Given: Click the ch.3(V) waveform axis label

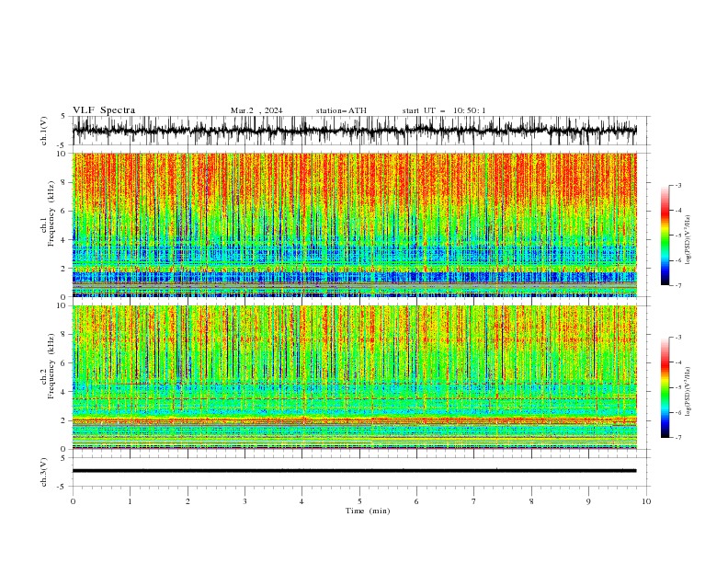Looking at the screenshot, I should coord(44,472).
